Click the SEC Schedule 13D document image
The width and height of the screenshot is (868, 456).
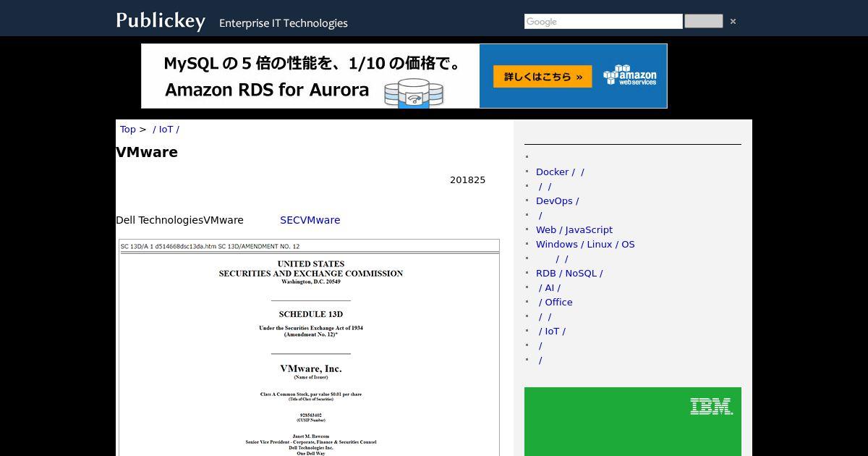[309, 347]
